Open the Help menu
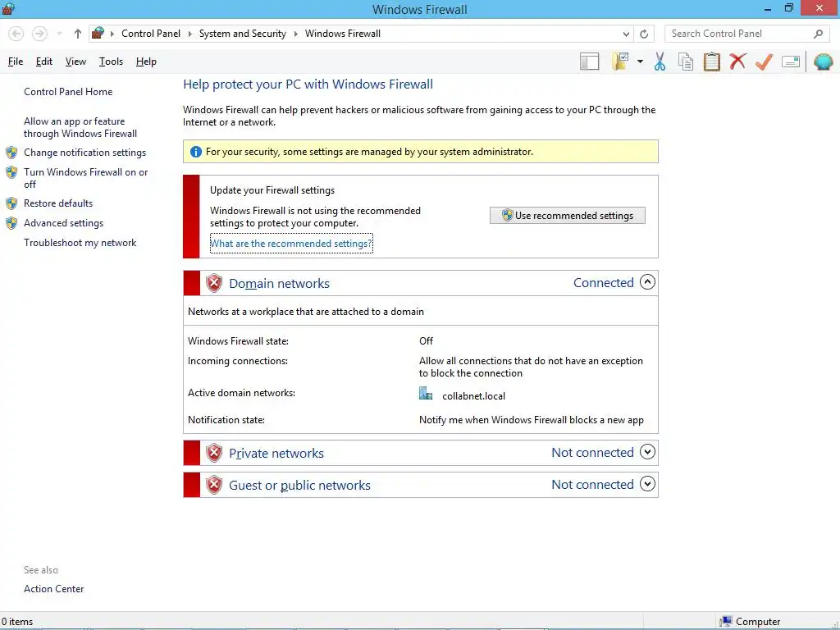 (146, 62)
